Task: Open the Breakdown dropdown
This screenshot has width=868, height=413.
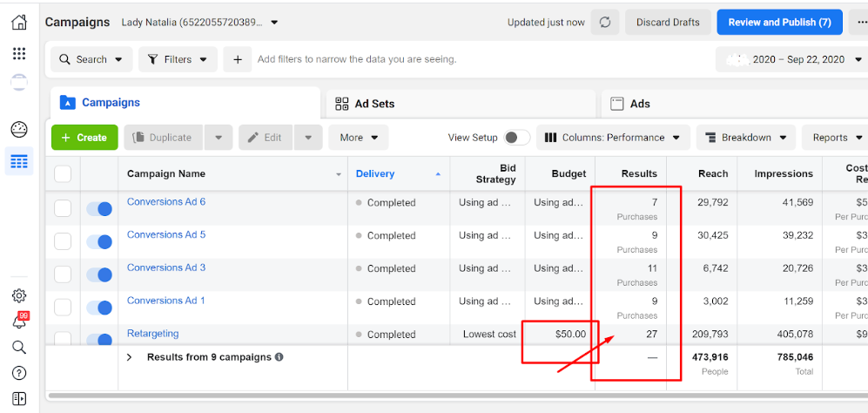Action: point(746,138)
